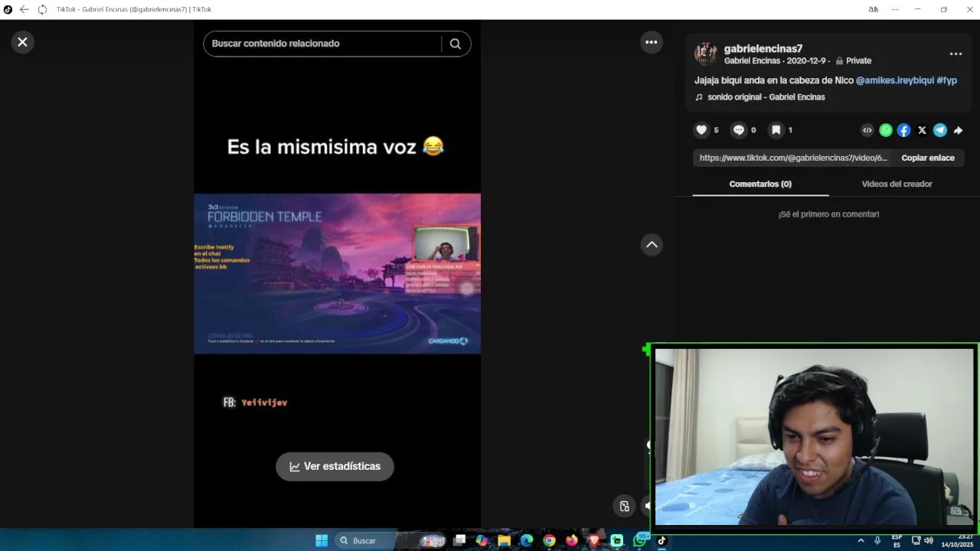
Task: Open the clock and date 14/10/2025
Action: tap(958, 540)
